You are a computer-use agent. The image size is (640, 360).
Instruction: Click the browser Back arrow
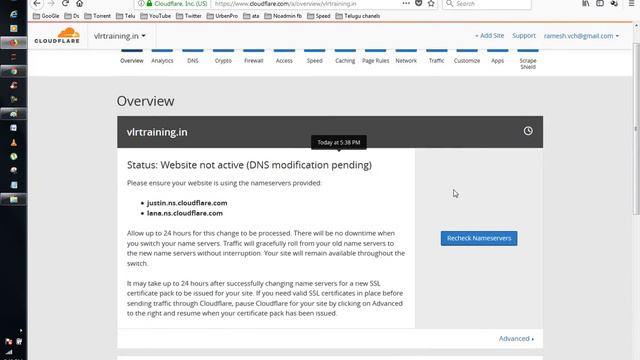37,3
